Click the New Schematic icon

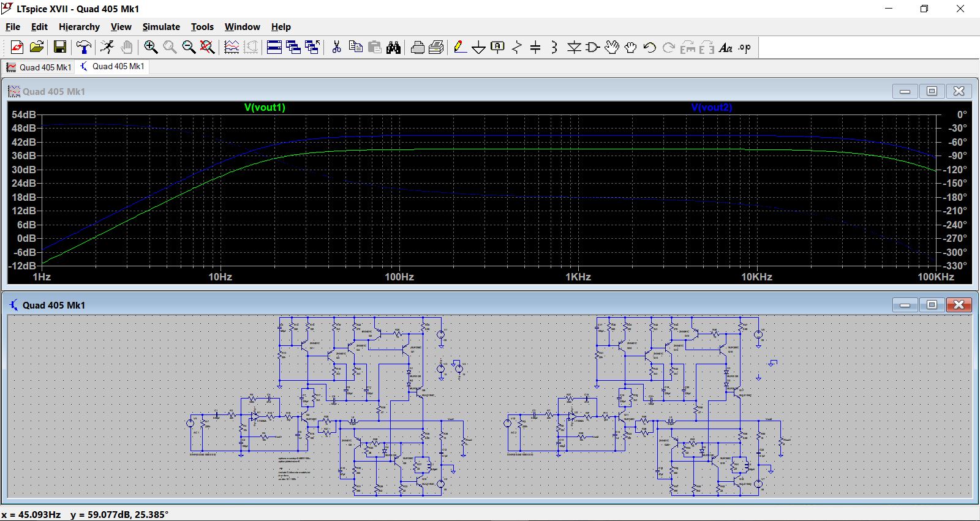pyautogui.click(x=17, y=47)
